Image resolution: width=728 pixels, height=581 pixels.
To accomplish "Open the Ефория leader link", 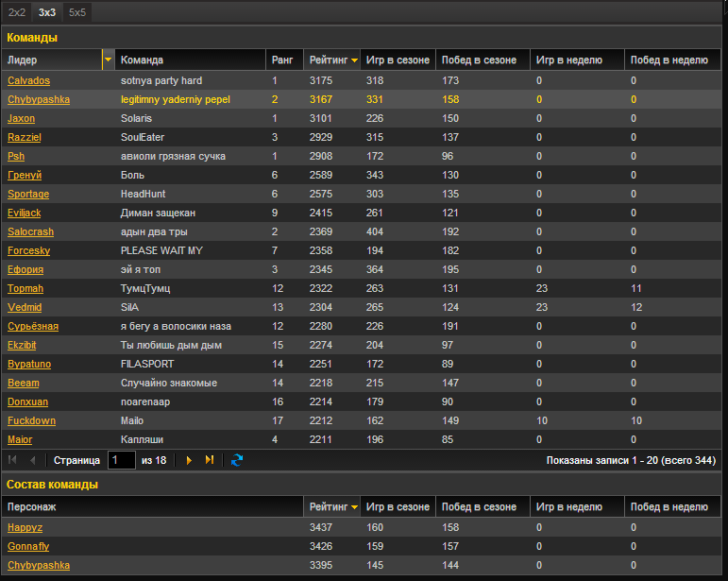I will tap(25, 269).
